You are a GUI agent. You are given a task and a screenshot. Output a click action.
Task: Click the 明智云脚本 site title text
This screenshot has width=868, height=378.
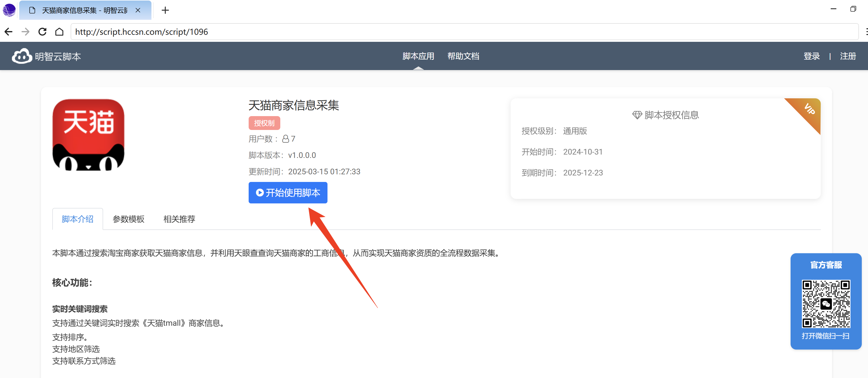point(58,56)
